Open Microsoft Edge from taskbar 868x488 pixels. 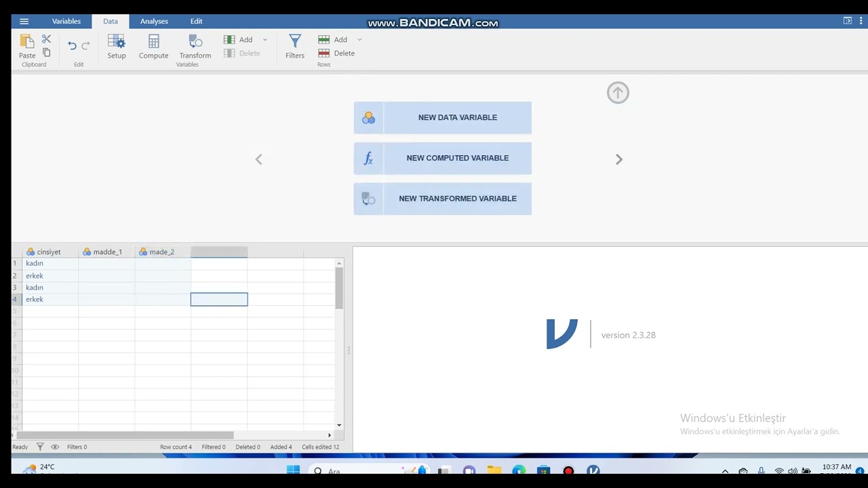[x=519, y=470]
